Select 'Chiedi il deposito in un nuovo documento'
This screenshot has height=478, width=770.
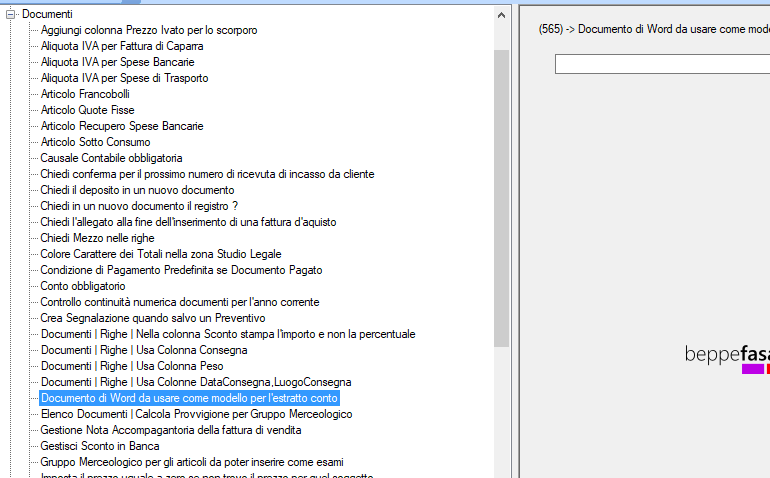pyautogui.click(x=137, y=190)
